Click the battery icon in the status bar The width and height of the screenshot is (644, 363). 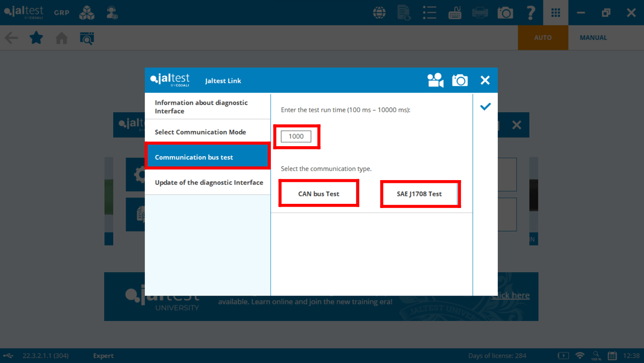point(563,356)
